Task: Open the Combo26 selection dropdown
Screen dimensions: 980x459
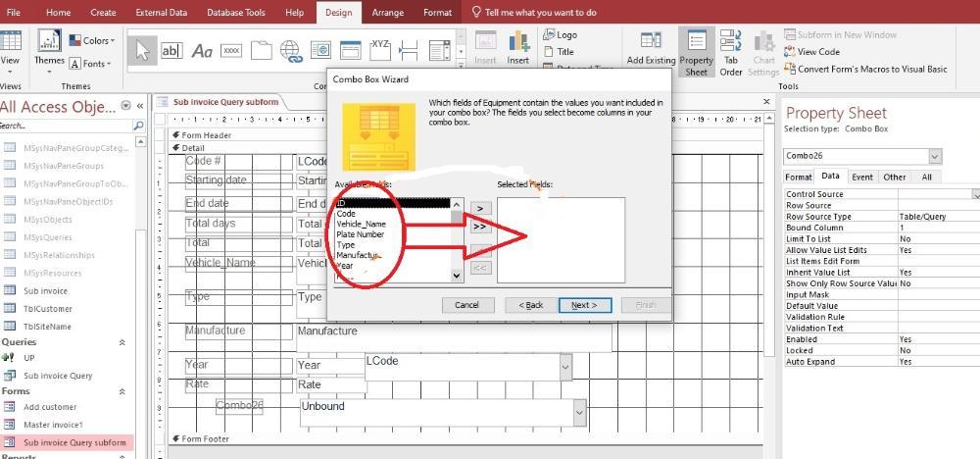Action: click(x=934, y=157)
